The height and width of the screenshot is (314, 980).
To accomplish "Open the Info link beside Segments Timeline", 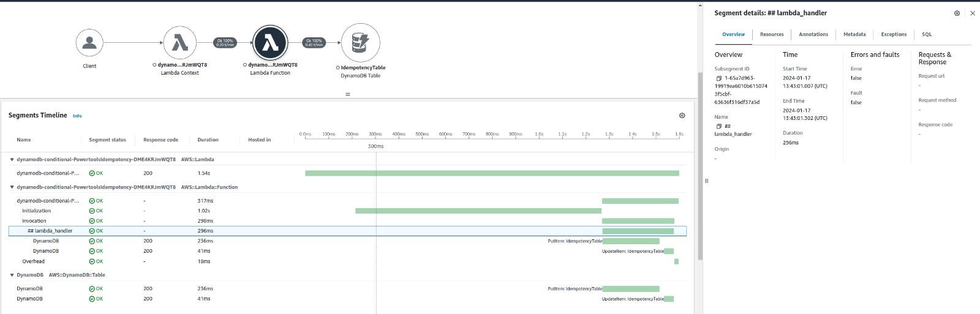I will click(77, 116).
